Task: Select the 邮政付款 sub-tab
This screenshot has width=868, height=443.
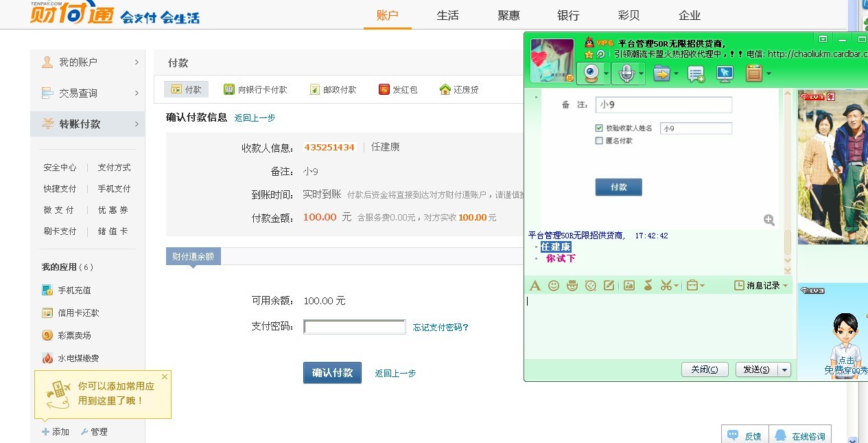Action: point(333,89)
